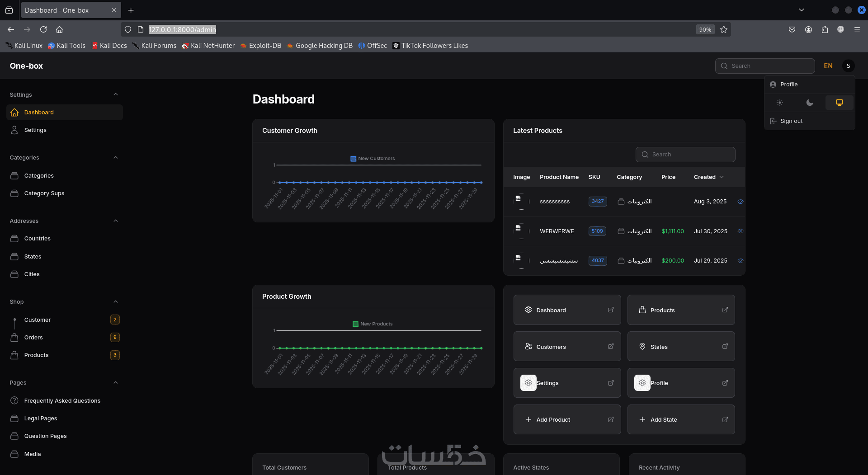Click the Category Sups sidebar icon
868x475 pixels.
point(14,193)
